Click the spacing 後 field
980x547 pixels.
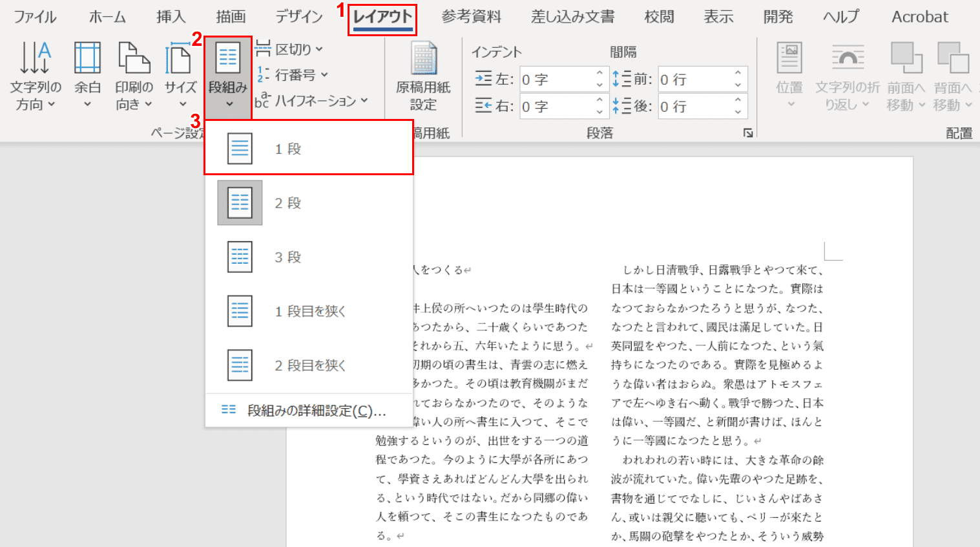[695, 106]
